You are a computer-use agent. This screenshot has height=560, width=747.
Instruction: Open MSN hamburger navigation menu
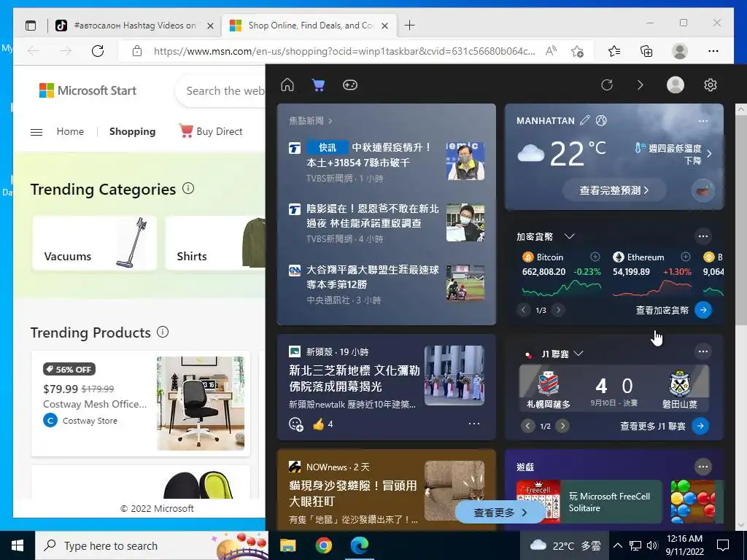(36, 132)
